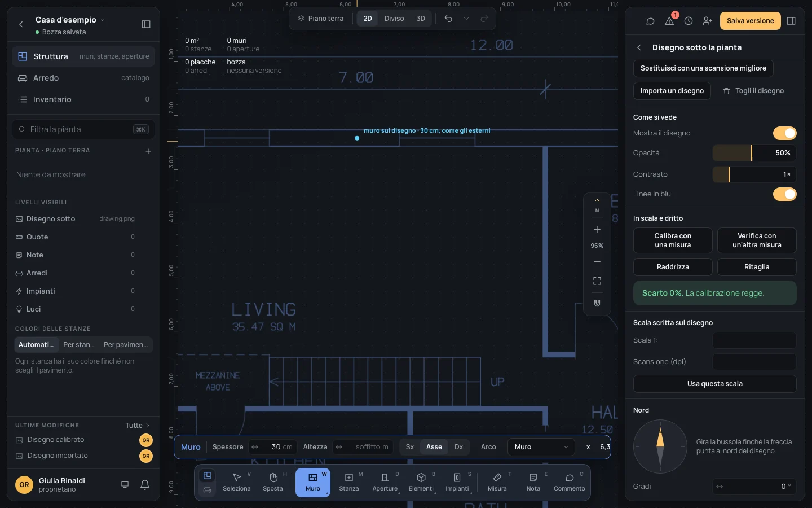Toggle Linee in blu switch
The image size is (812, 508).
[x=784, y=194]
